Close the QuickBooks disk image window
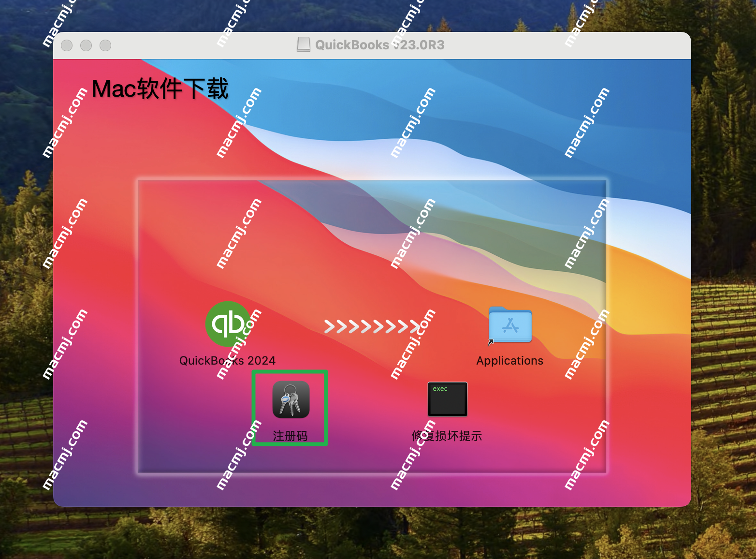Viewport: 756px width, 559px height. [67, 45]
